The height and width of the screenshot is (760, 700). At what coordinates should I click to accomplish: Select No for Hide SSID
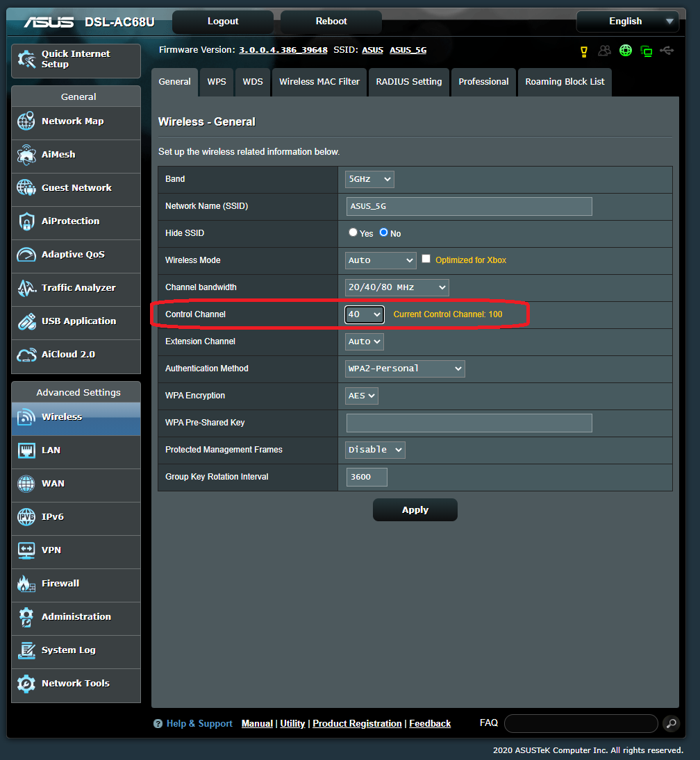tap(384, 233)
